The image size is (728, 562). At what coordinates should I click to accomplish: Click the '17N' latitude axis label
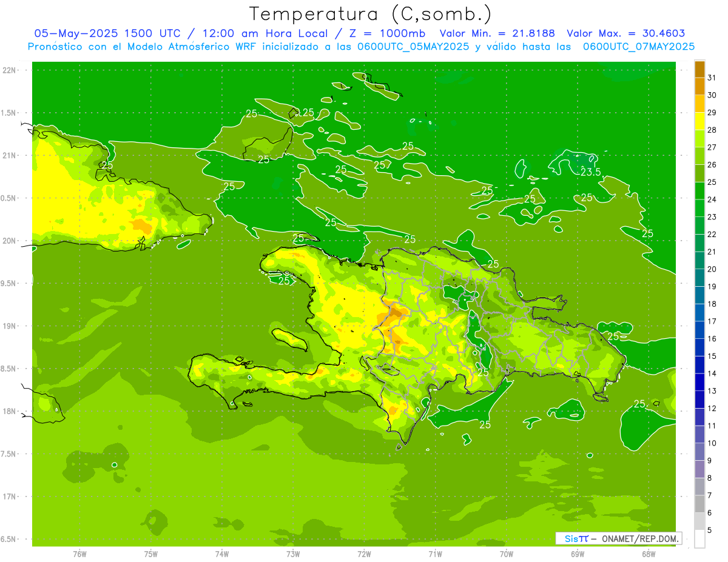(x=10, y=497)
